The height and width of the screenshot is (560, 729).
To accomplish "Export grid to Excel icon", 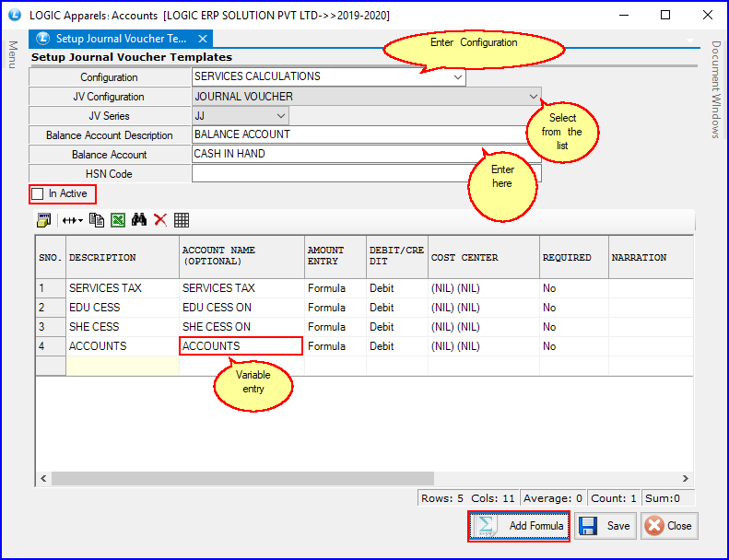I will (x=118, y=220).
